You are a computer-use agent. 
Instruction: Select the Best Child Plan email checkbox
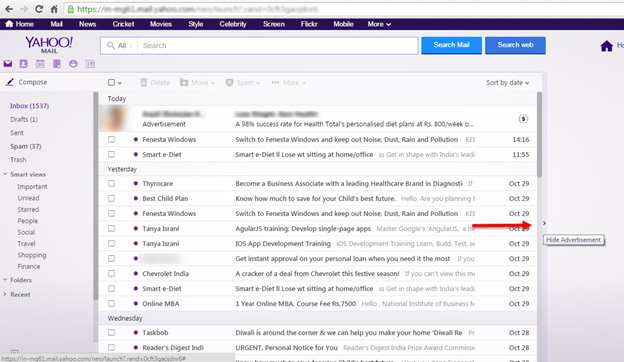coord(111,199)
